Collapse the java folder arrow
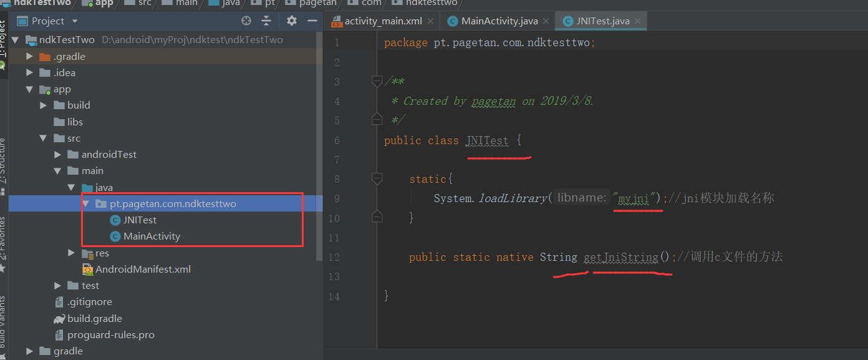The width and height of the screenshot is (868, 360). pyautogui.click(x=72, y=187)
